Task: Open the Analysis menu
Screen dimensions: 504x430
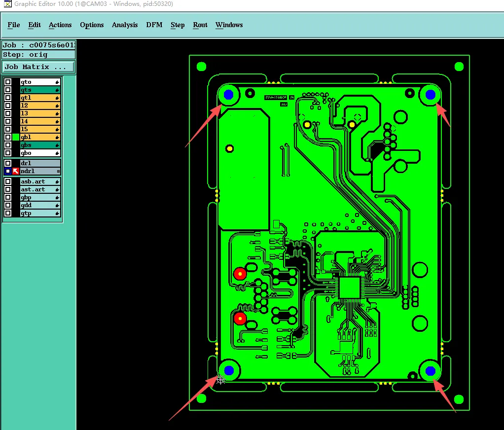Action: (x=125, y=25)
